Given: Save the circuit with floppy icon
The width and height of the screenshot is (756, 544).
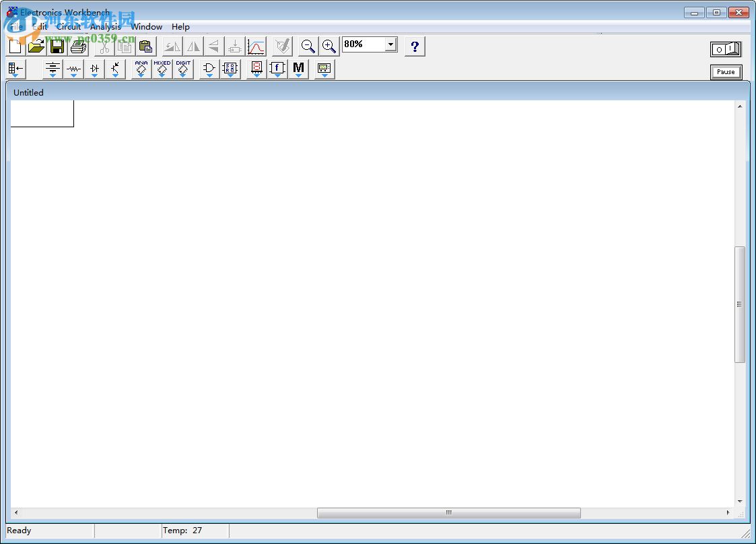Looking at the screenshot, I should (57, 46).
